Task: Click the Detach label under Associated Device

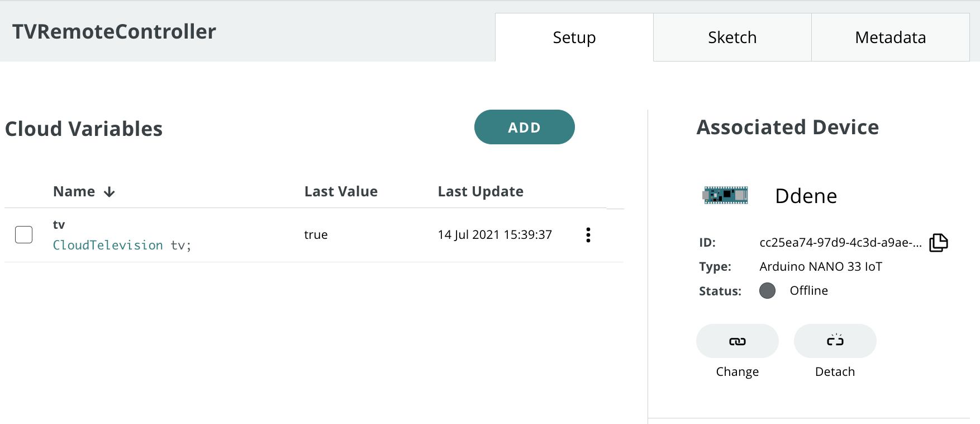Action: click(x=835, y=372)
